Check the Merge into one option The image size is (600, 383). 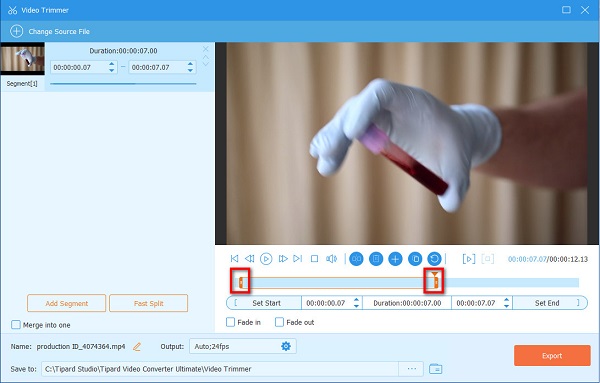pyautogui.click(x=16, y=325)
